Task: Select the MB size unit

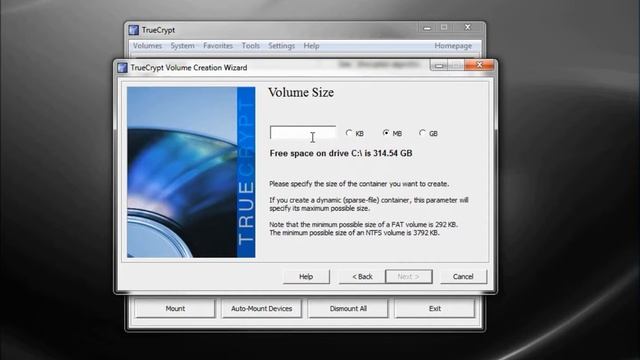Action: pyautogui.click(x=392, y=133)
